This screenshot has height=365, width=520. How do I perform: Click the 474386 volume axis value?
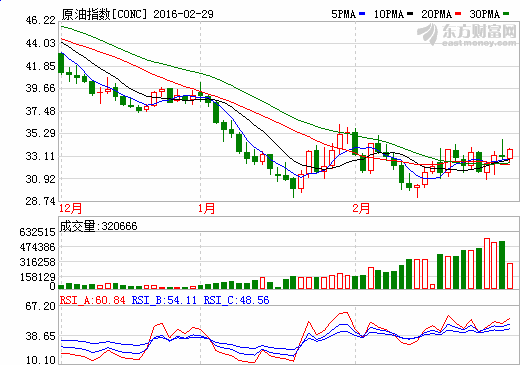tap(38, 247)
